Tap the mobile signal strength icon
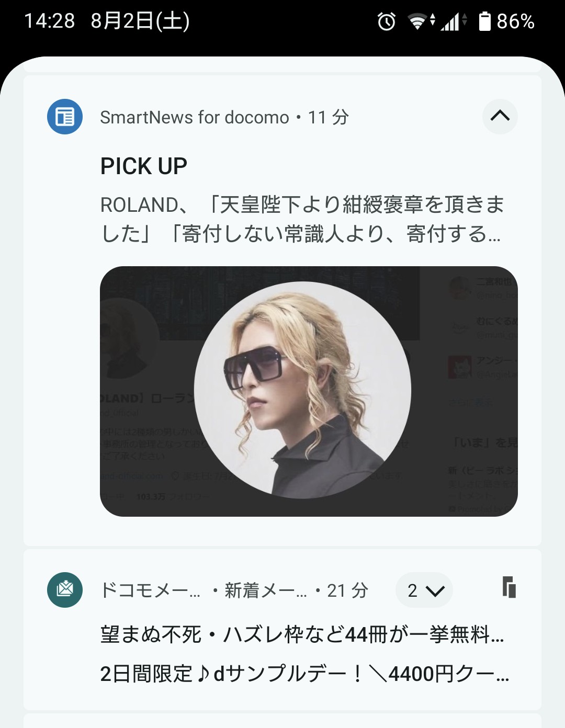 tap(454, 21)
